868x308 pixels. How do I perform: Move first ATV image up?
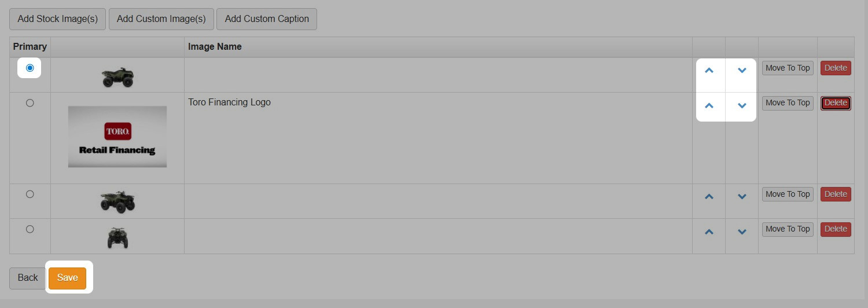point(709,71)
